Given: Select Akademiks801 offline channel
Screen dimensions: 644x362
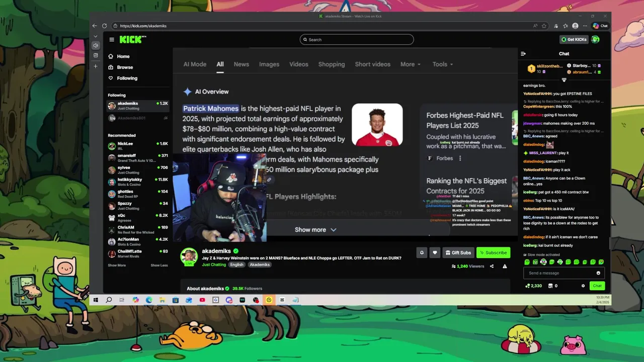Looking at the screenshot, I should 138,118.
